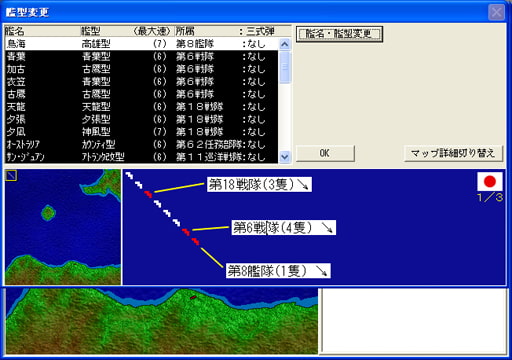512x360 pixels.
Task: Select the サン・ジュアン アトランタ改型 row
Action: (x=141, y=157)
